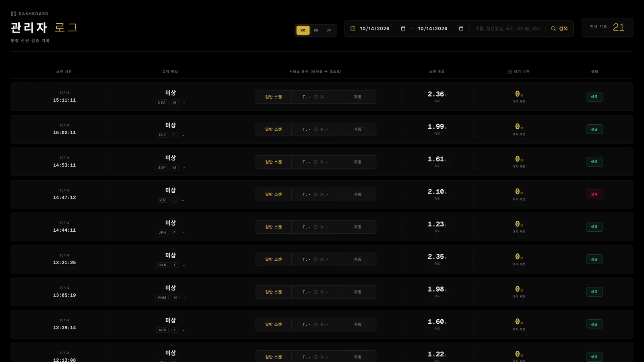
Task: Click the route arrow icon in 14:53:11 row
Action: (316, 162)
